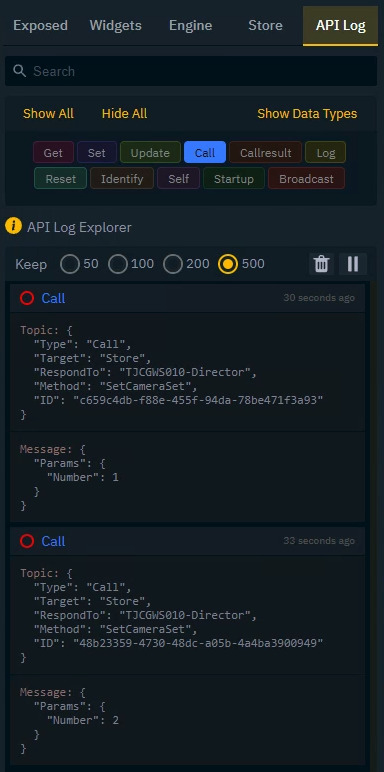Collapse the Call entry from 33 seconds ago
The height and width of the screenshot is (772, 384).
tap(188, 541)
